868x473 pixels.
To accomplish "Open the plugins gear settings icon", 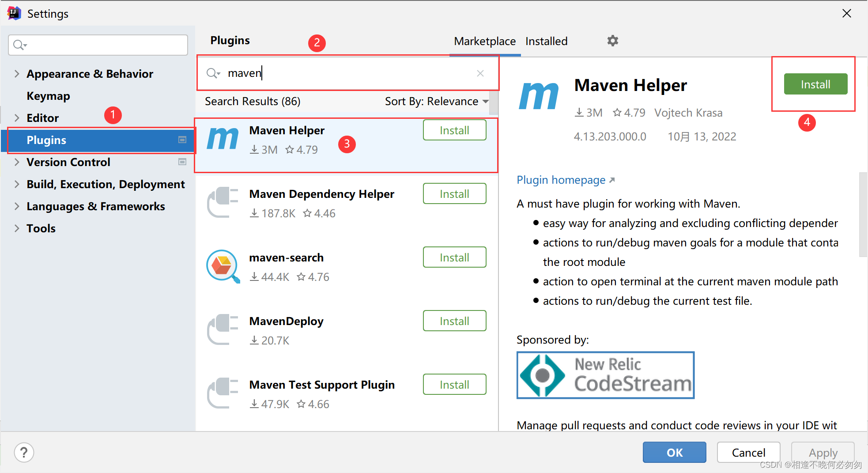I will [612, 41].
